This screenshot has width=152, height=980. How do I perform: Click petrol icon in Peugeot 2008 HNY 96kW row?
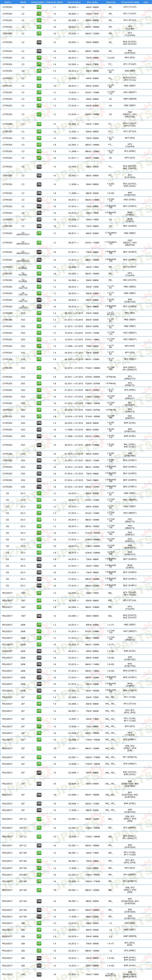coord(39,638)
